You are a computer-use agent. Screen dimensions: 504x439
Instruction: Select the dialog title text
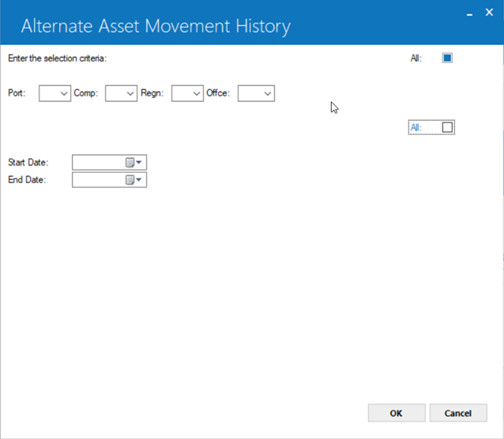[x=156, y=26]
